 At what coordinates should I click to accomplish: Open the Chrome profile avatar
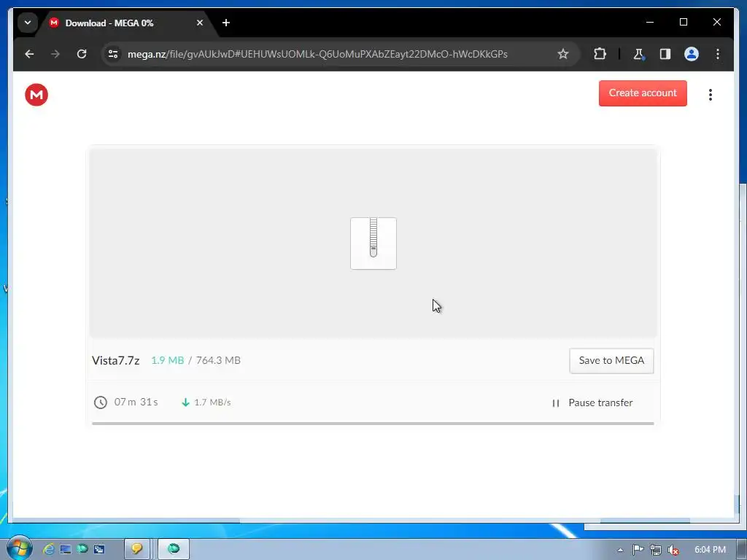pyautogui.click(x=692, y=54)
